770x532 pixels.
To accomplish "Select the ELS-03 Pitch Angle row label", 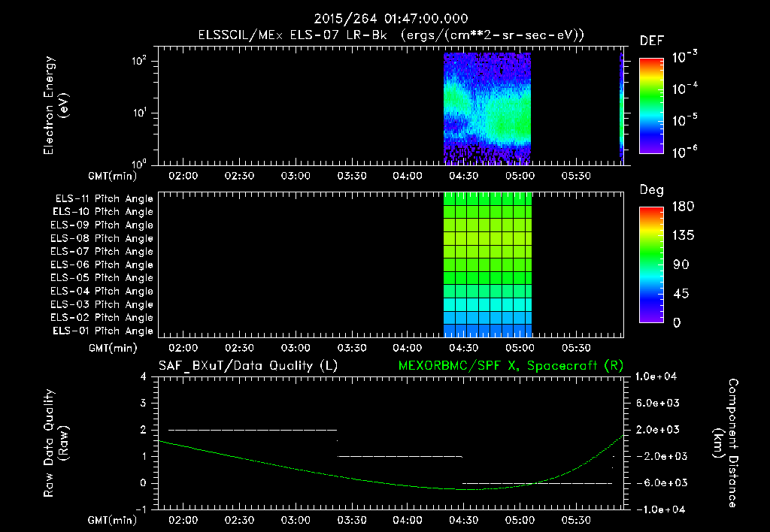I will pos(102,305).
